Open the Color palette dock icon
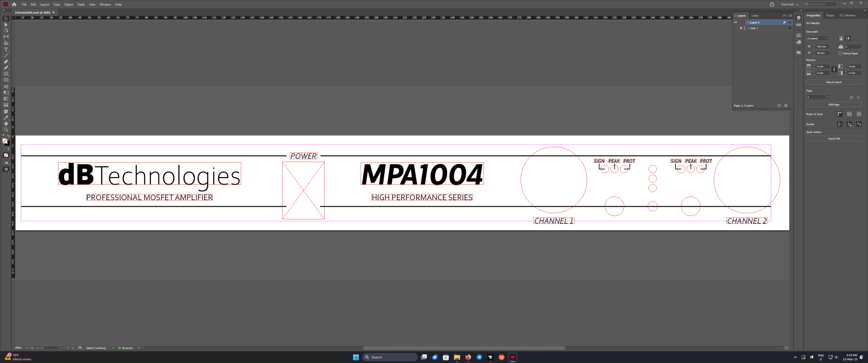Screen dimensions: 868x363 point(798,42)
